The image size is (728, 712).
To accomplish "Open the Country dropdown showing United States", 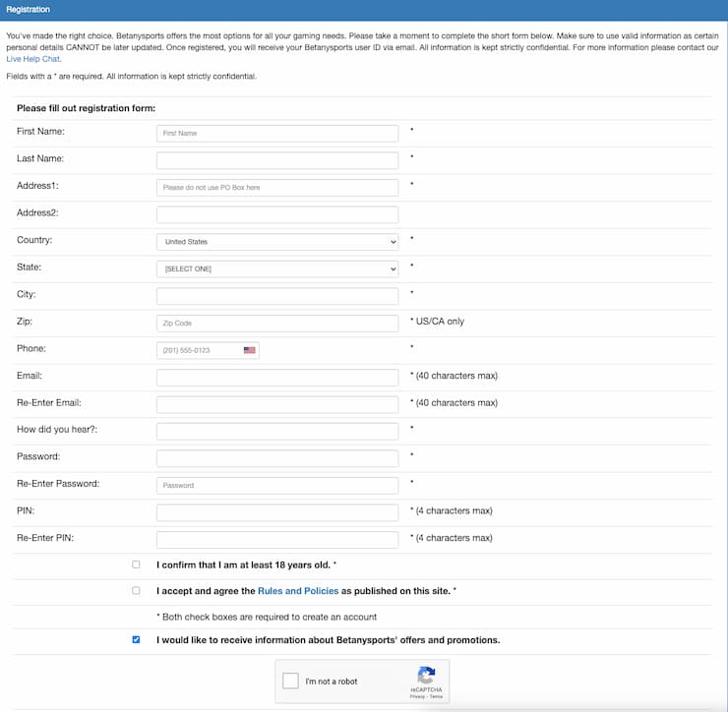I will [277, 242].
